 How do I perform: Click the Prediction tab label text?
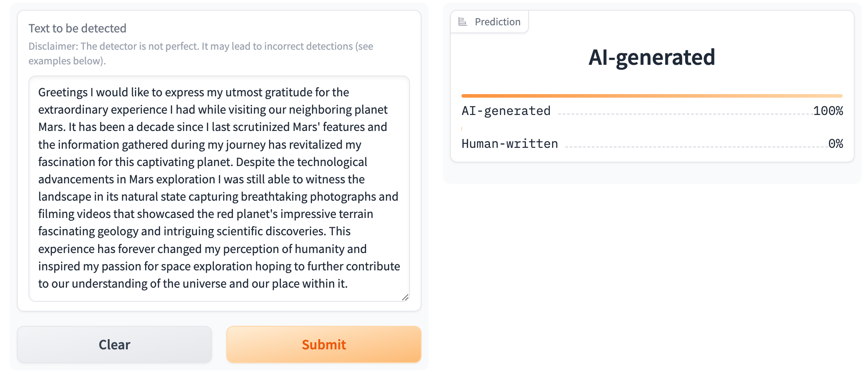(497, 21)
